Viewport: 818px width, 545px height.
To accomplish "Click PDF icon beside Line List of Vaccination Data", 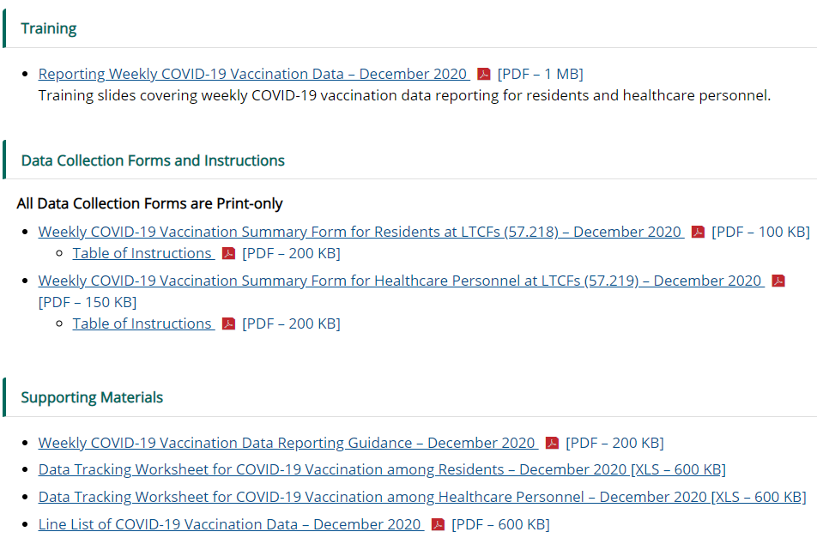I will pos(438,524).
